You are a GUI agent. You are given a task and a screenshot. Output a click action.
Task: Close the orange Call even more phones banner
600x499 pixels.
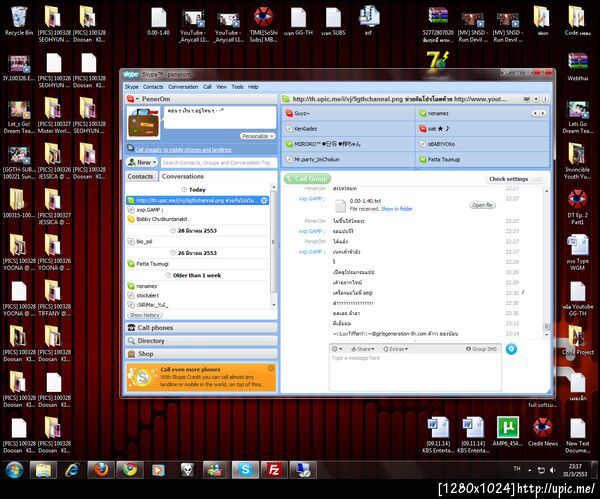271,367
